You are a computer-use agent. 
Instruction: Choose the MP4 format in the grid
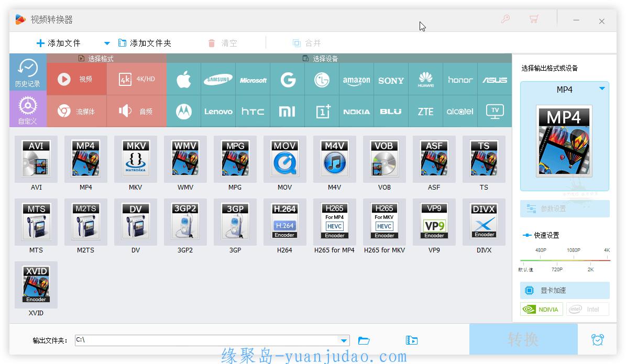coord(85,159)
